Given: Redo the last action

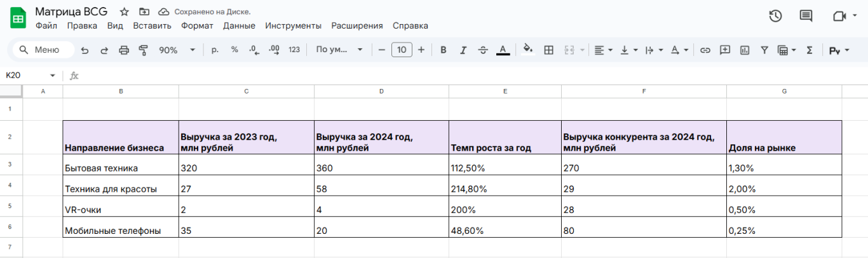Looking at the screenshot, I should pyautogui.click(x=104, y=50).
